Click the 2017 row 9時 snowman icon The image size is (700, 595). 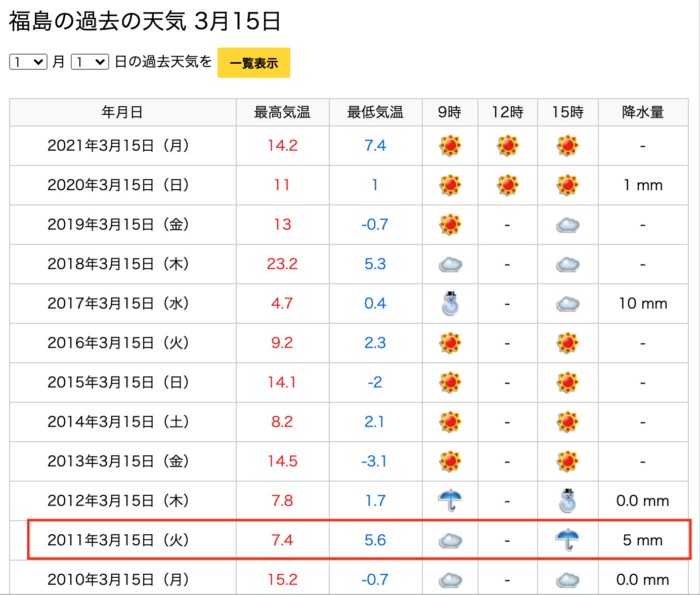click(x=450, y=304)
